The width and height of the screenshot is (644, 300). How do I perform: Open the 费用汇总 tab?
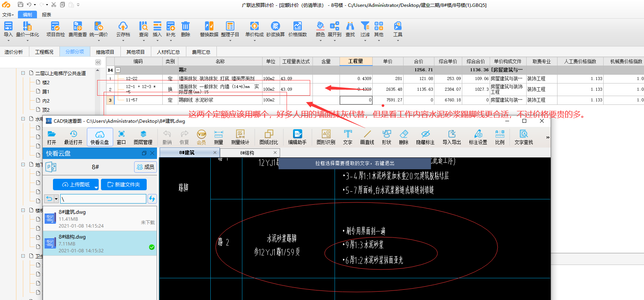201,52
